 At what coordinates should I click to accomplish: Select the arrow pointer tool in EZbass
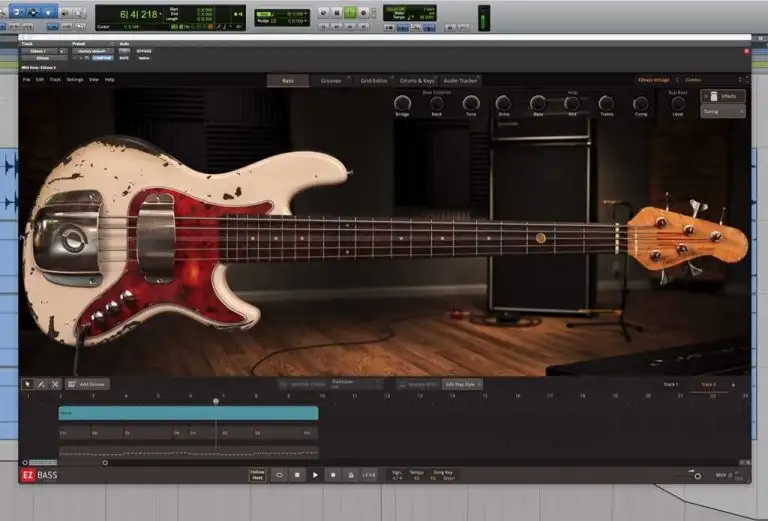[x=27, y=384]
